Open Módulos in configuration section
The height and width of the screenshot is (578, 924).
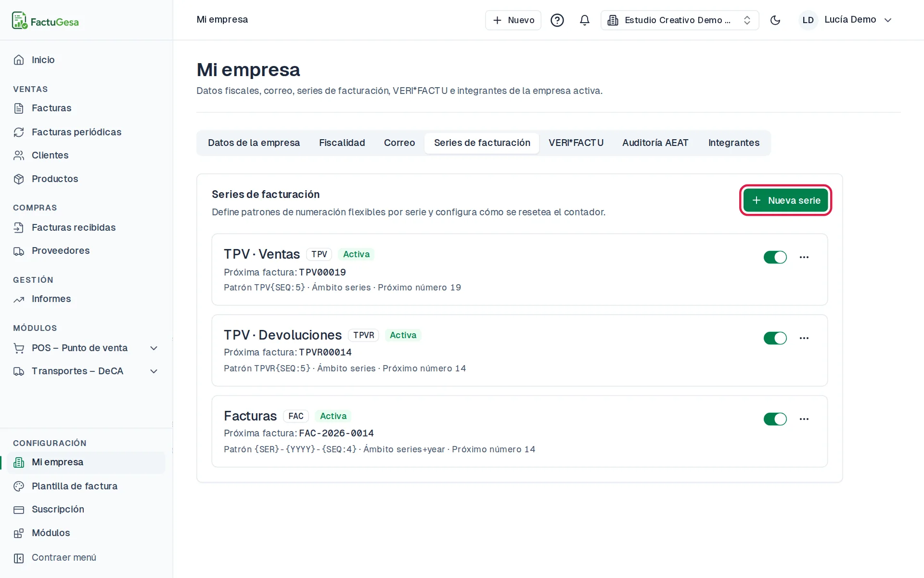click(x=87, y=533)
